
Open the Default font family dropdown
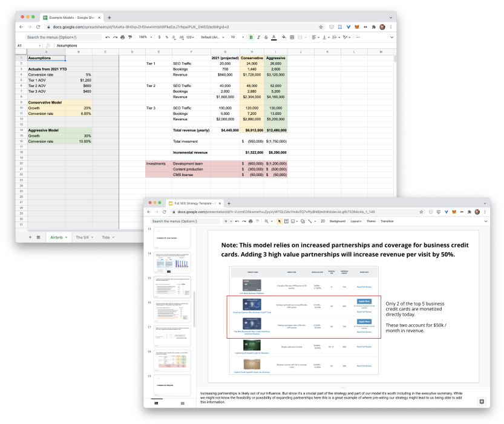212,38
